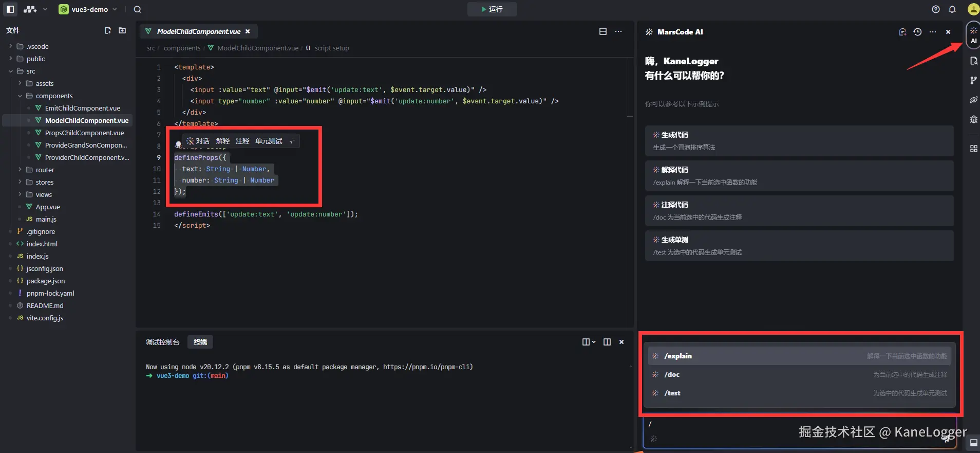
Task: Open PropsChildComponent.vue file
Action: click(84, 133)
